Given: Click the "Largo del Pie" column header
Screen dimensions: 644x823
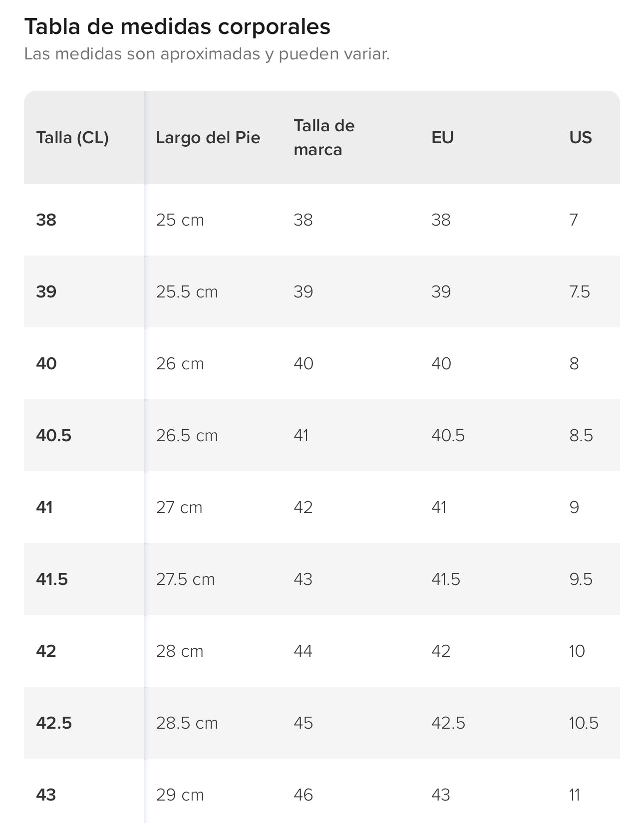Looking at the screenshot, I should pos(208,138).
